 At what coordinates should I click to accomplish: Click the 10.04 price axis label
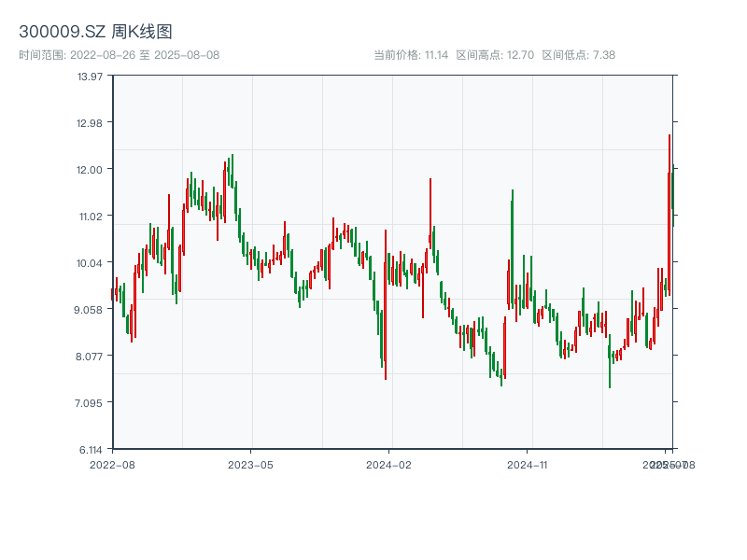point(90,262)
